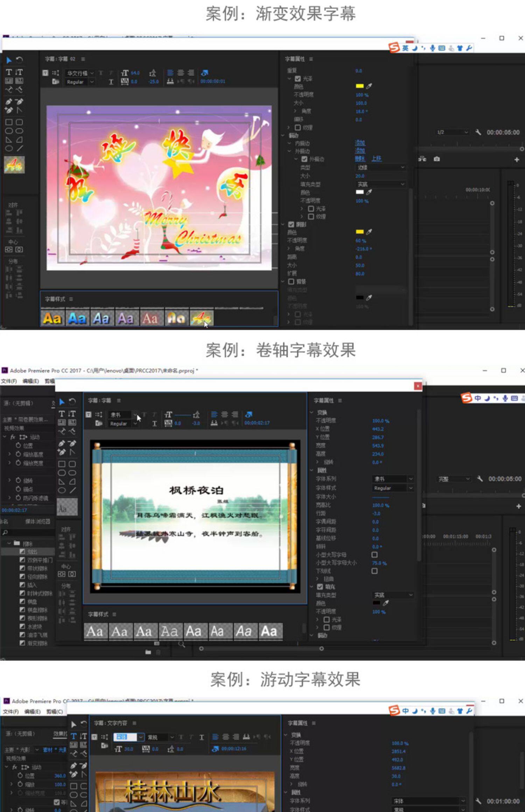Open wrench settings beside 完整 dropdown
The height and width of the screenshot is (812, 525).
tap(479, 479)
